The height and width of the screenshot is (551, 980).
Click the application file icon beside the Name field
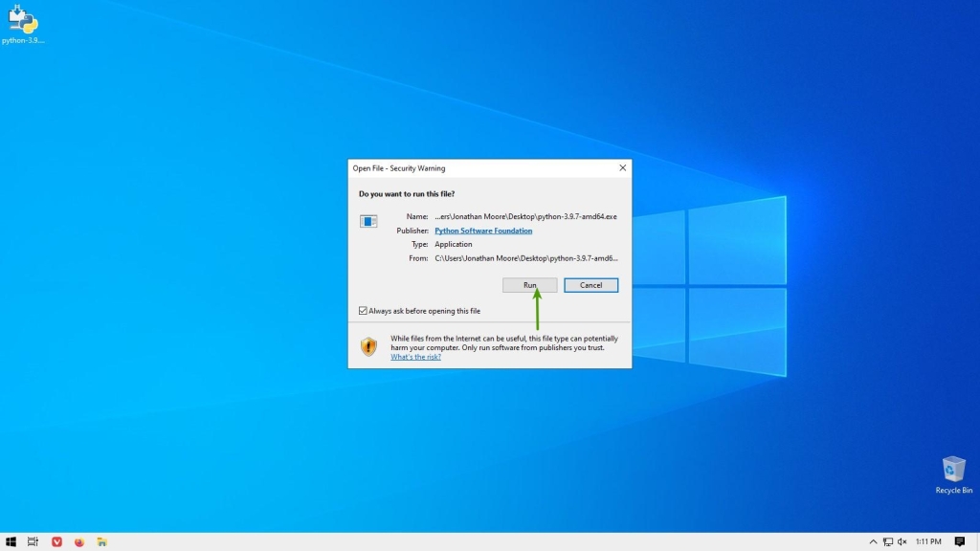click(368, 220)
